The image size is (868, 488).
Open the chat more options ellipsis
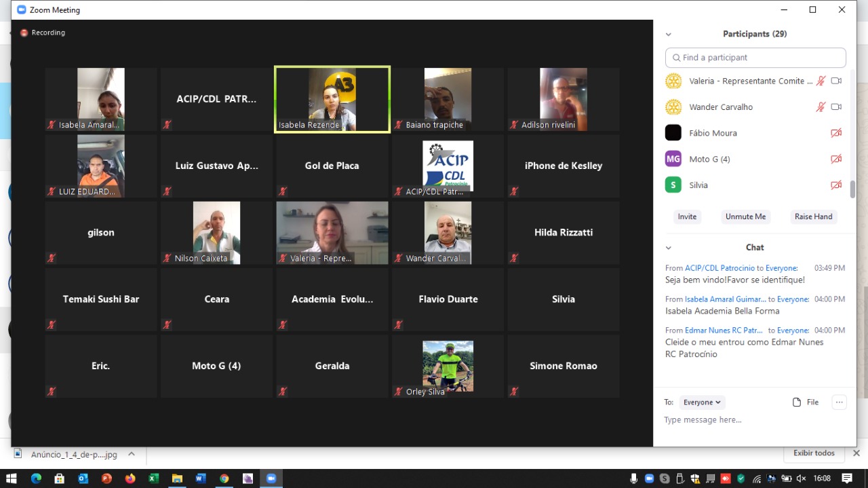839,402
